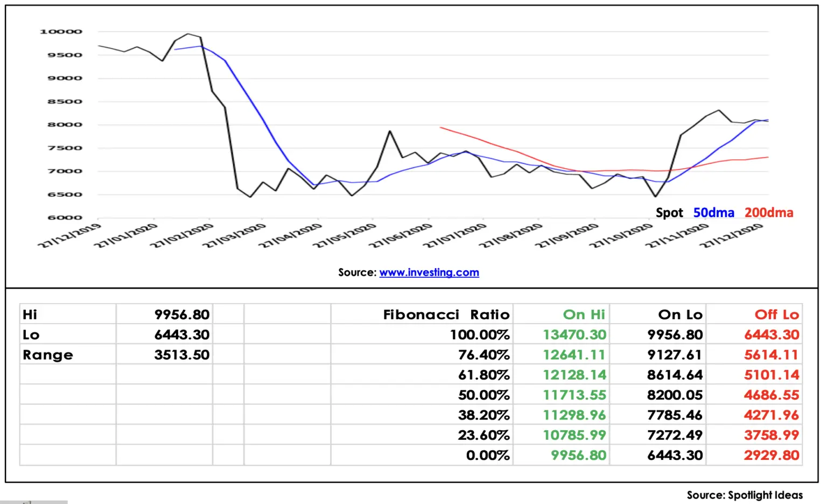Click the blue 50dma legend label

coord(714,213)
